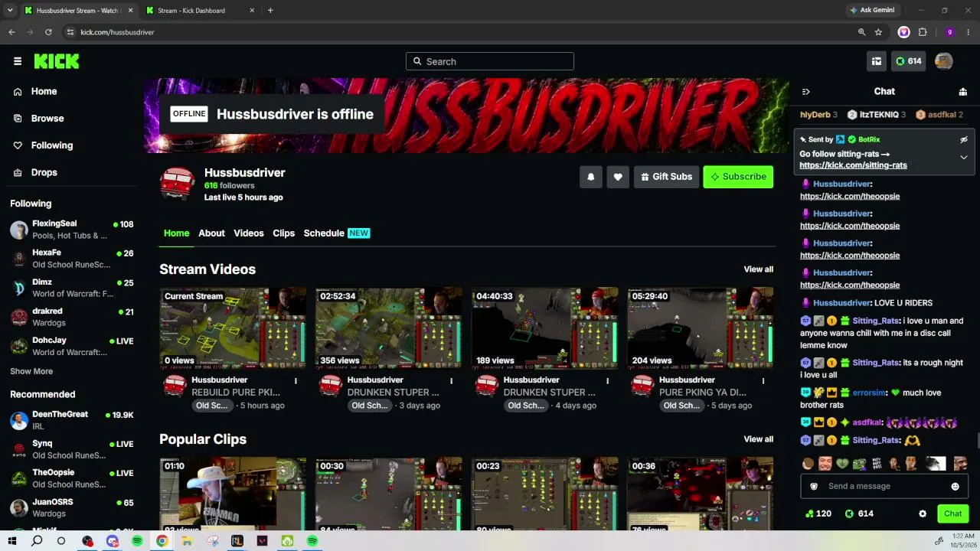Open the Current Stream video thumbnail
This screenshot has height=551, width=980.
click(233, 328)
